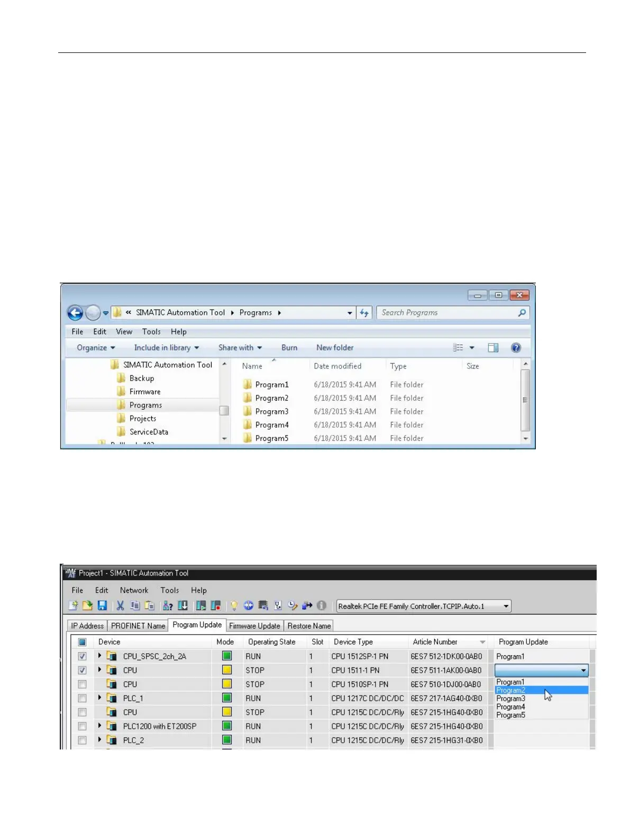Click the Save floppy disk icon

click(x=103, y=606)
